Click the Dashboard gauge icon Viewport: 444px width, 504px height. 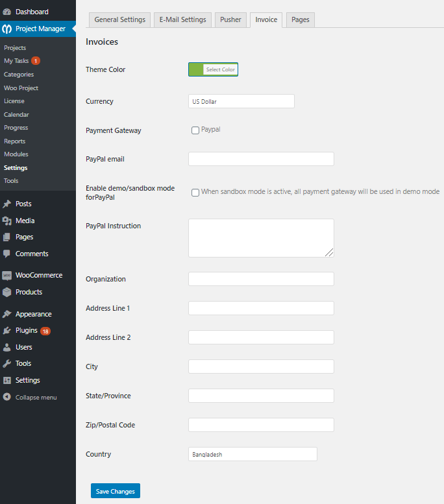pyautogui.click(x=6, y=12)
